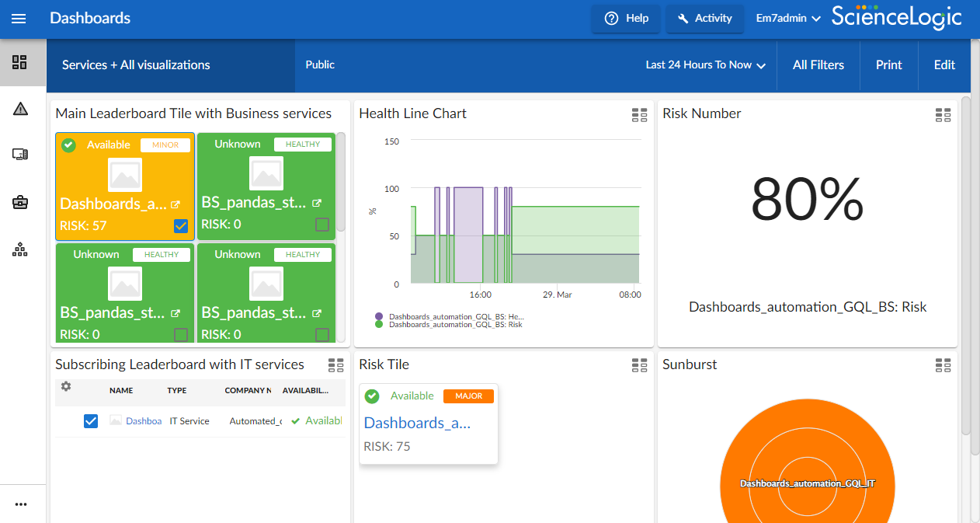Toggle the purple Health series legend marker
This screenshot has width=980, height=523.
coord(379,317)
